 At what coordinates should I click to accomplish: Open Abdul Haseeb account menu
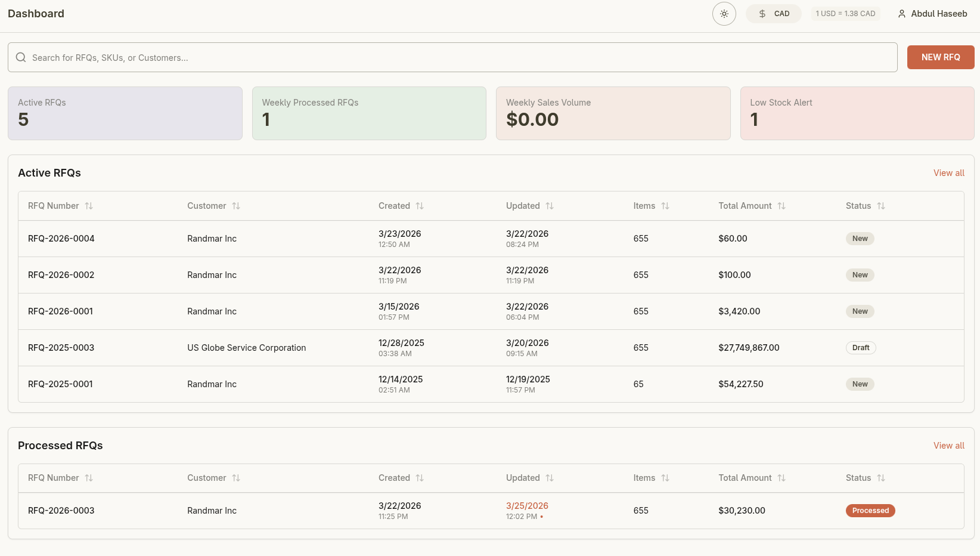tap(932, 14)
